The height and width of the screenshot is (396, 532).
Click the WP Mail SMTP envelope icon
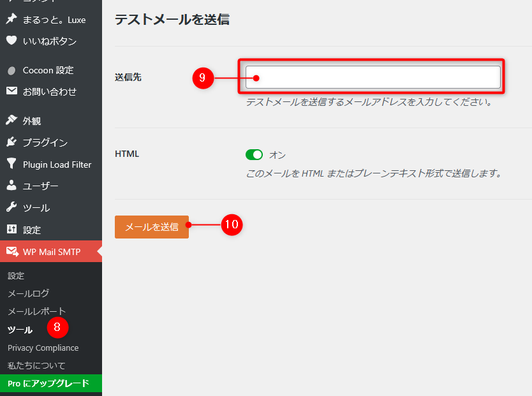pyautogui.click(x=12, y=252)
